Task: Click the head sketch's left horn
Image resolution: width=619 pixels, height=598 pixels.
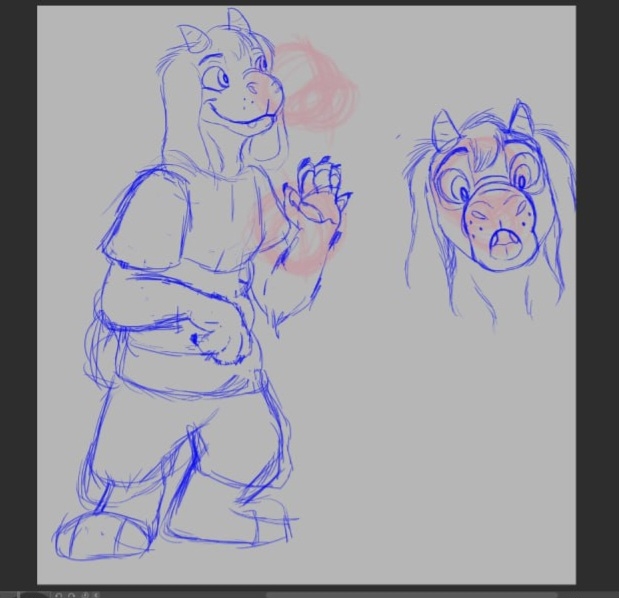Action: coord(443,130)
